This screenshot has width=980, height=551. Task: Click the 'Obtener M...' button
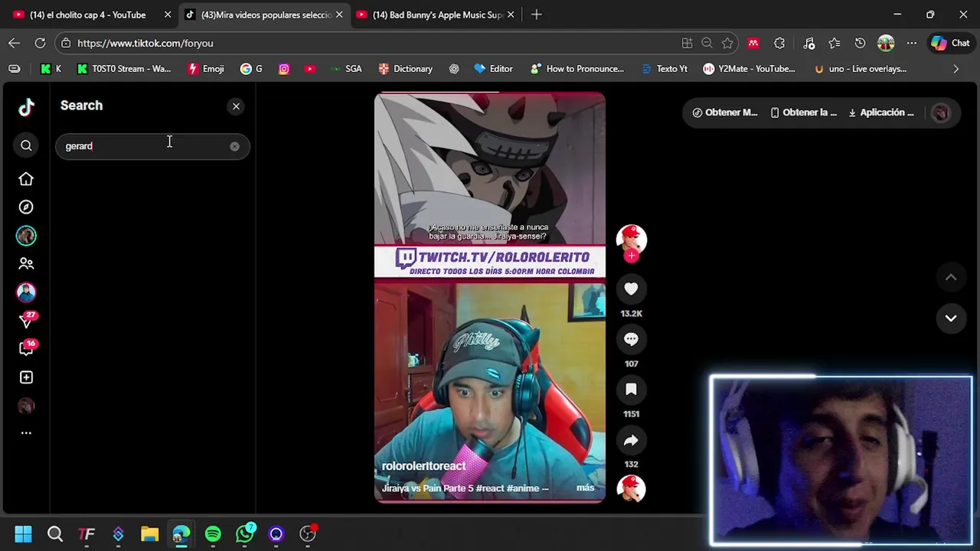pyautogui.click(x=724, y=112)
